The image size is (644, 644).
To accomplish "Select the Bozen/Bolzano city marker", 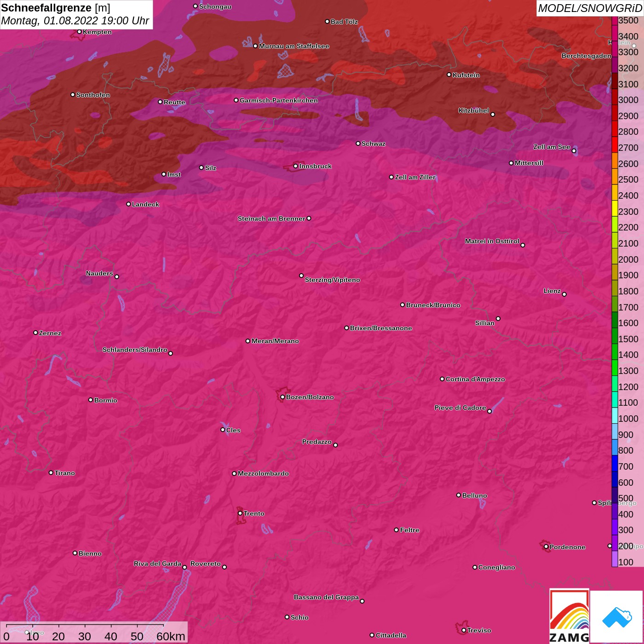I will coord(282,397).
